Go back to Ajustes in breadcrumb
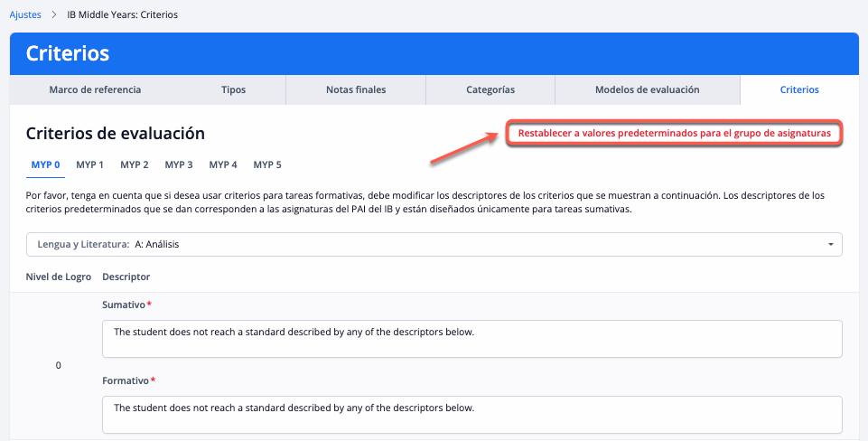 (25, 15)
